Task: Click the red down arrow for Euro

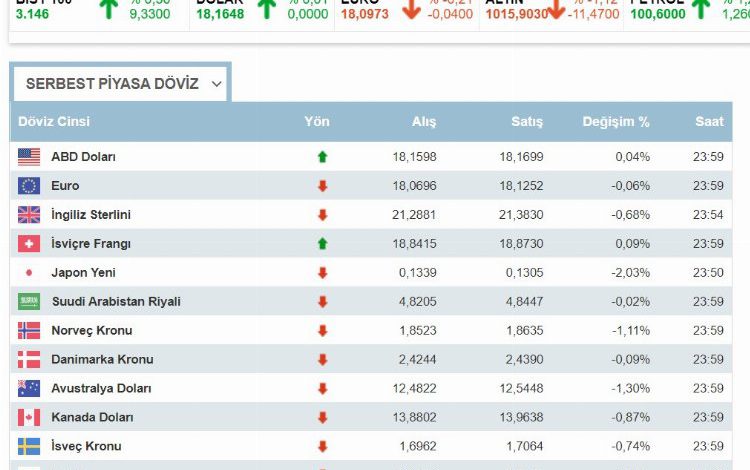Action: pos(322,186)
